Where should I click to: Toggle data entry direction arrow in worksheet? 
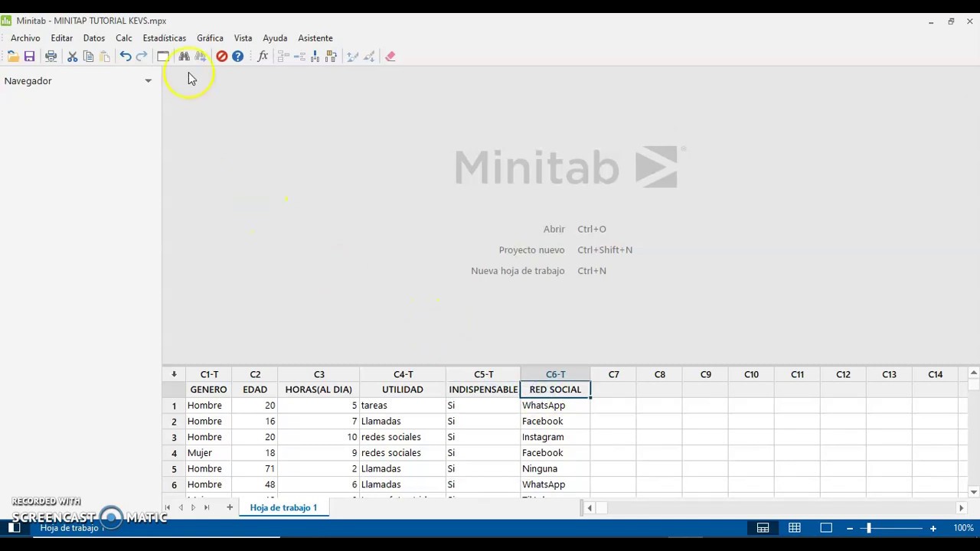(x=174, y=374)
